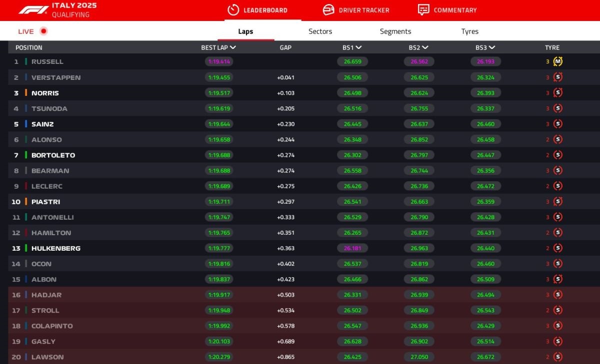Click Russell's yellow medium tyre icon

point(558,62)
